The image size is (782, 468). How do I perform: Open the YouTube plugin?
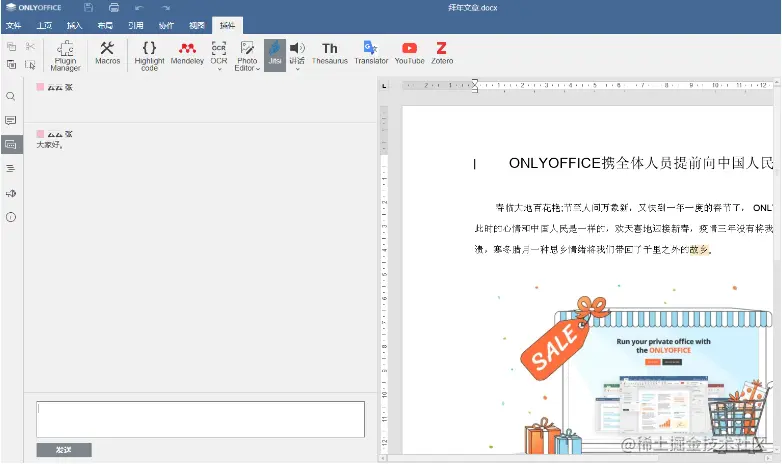click(409, 53)
